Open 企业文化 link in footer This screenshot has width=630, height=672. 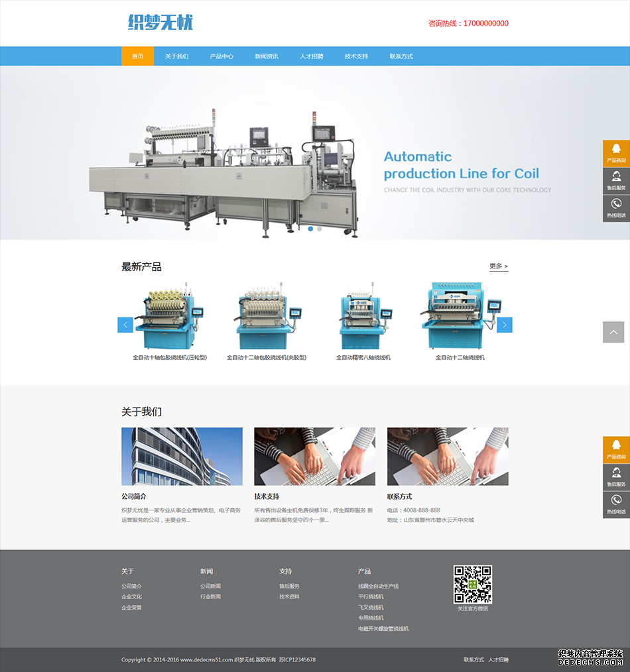131,597
